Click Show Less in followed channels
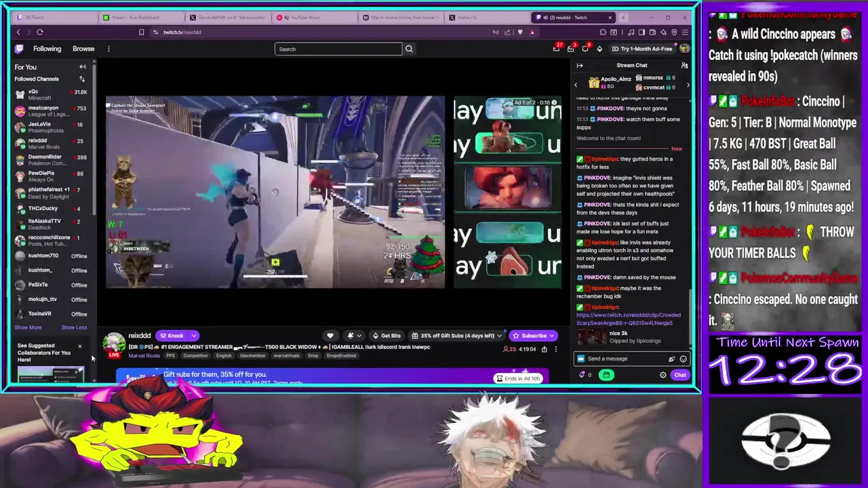 tap(74, 327)
